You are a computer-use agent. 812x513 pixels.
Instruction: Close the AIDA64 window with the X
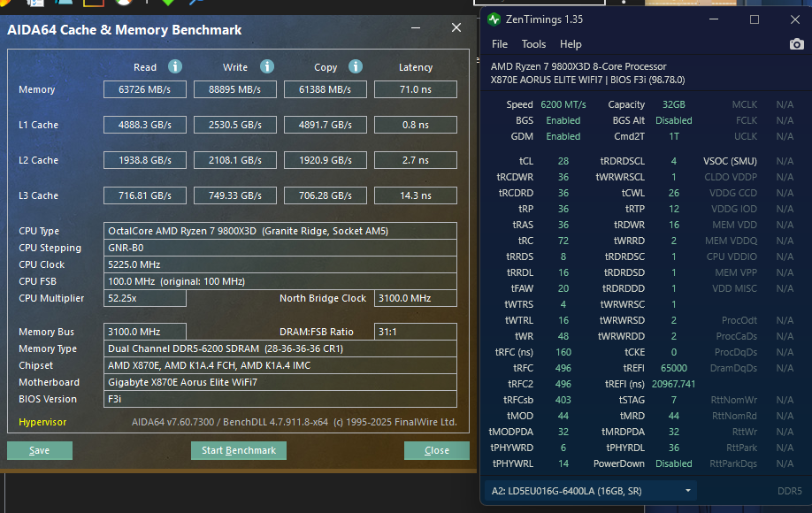click(456, 28)
